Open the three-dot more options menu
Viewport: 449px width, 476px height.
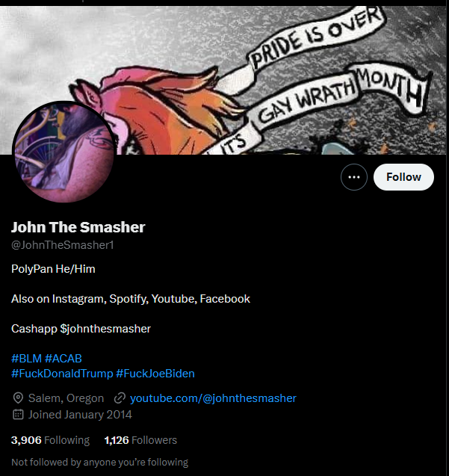pos(353,177)
